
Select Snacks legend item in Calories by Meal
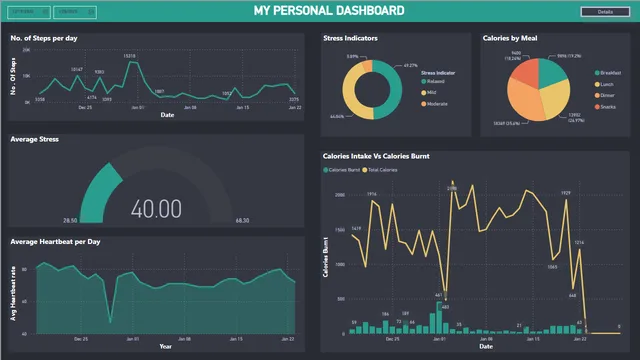tap(605, 107)
